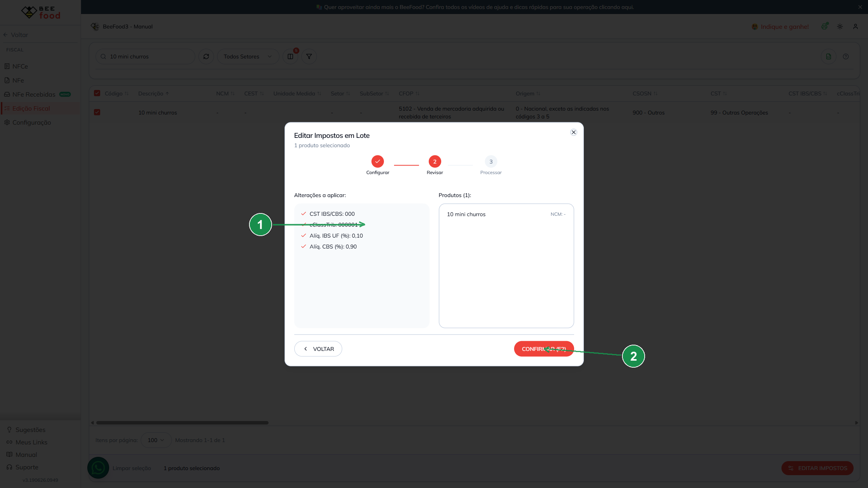
Task: Sort by the Unidade Medida column
Action: [x=297, y=93]
